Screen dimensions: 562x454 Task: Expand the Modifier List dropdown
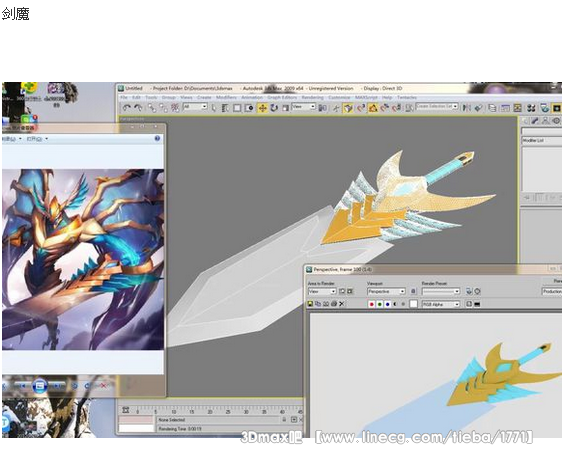click(x=542, y=140)
